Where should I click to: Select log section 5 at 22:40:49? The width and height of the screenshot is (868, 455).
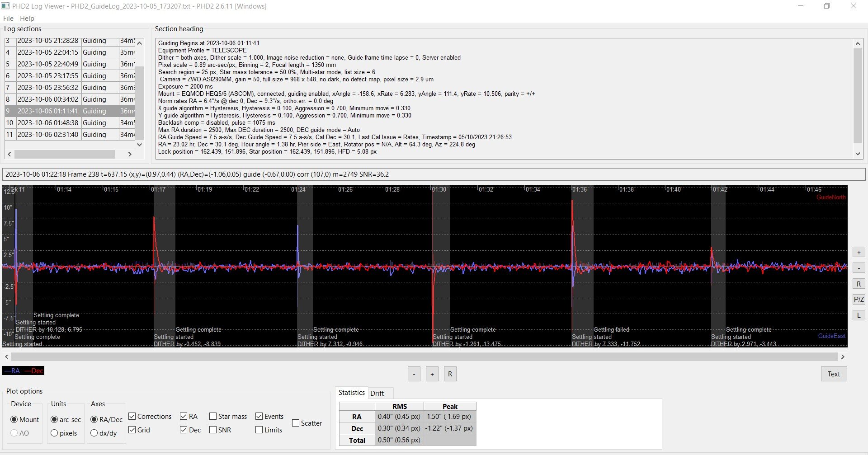[x=70, y=64]
